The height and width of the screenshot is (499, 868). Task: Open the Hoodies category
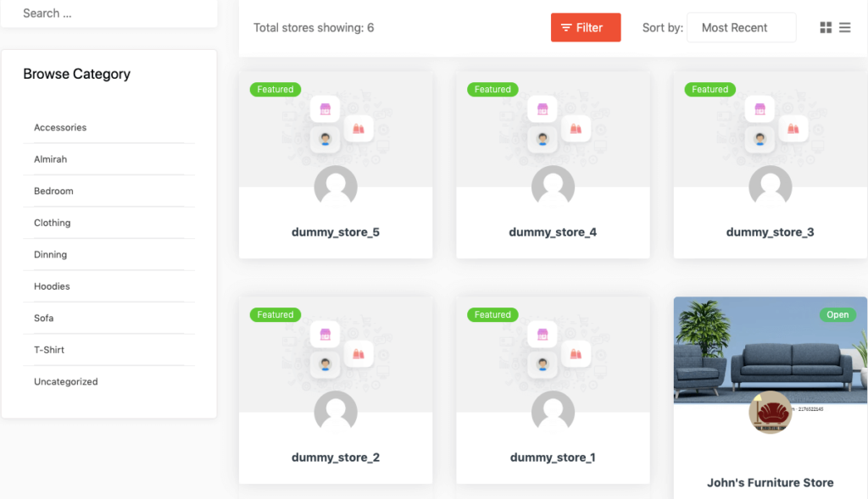[52, 286]
